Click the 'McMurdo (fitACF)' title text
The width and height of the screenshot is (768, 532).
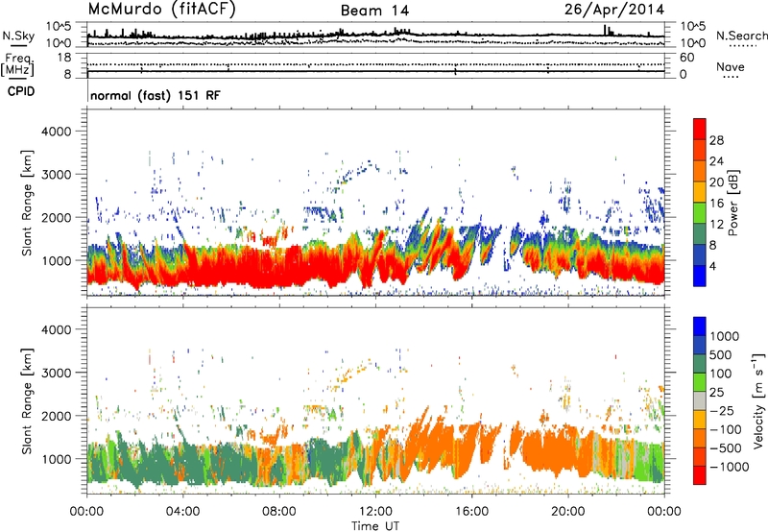[x=161, y=10]
